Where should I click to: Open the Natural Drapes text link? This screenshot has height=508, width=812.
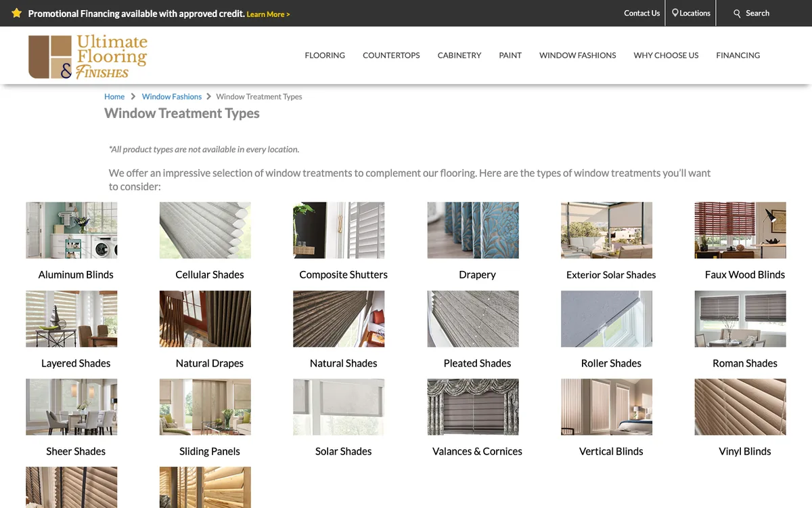(210, 364)
